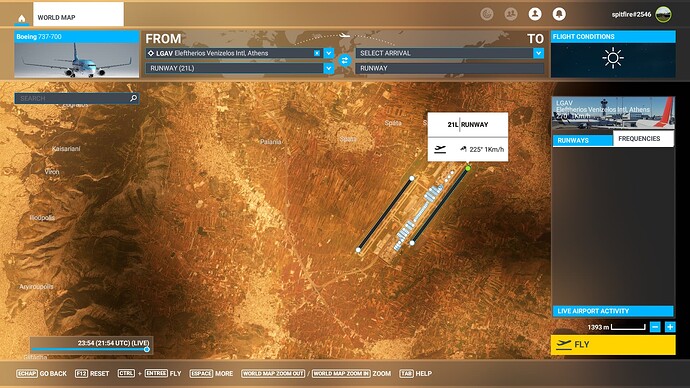Select the green 21L runway start marker
The height and width of the screenshot is (388, 690).
pyautogui.click(x=468, y=168)
